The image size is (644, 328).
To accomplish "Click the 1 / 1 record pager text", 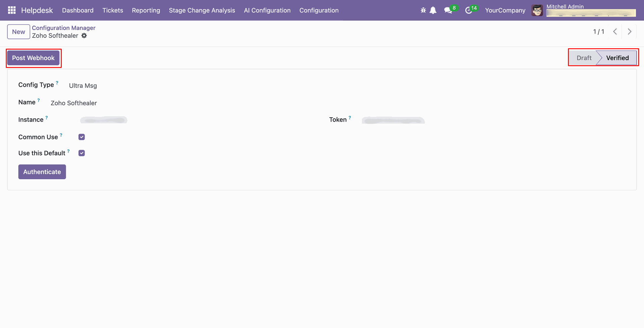I will (x=598, y=31).
